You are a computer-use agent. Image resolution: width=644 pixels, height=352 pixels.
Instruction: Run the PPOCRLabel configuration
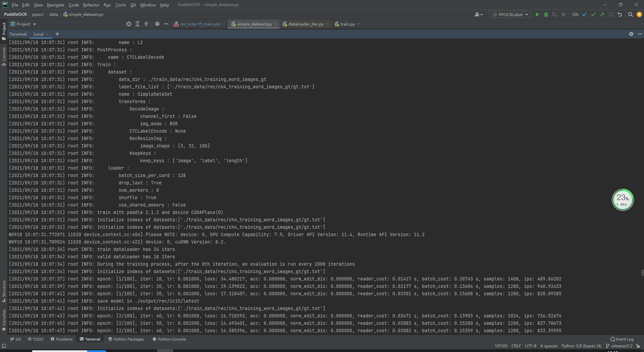point(537,14)
